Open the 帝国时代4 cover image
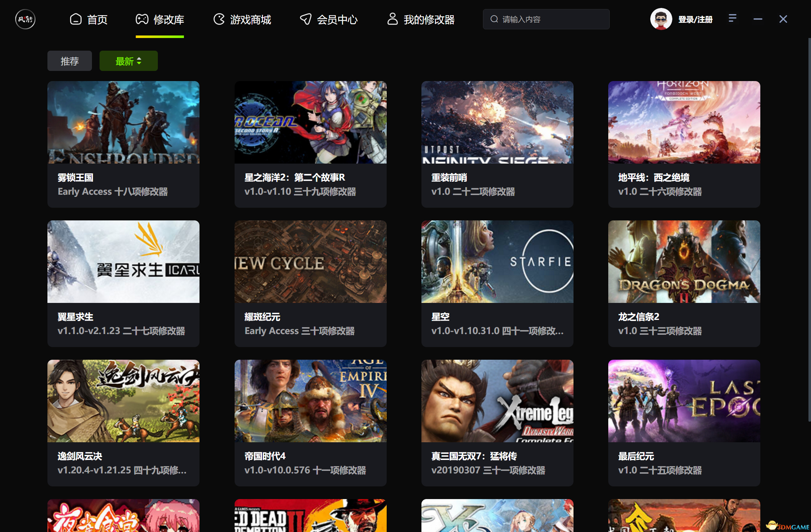The width and height of the screenshot is (811, 532). (311, 401)
